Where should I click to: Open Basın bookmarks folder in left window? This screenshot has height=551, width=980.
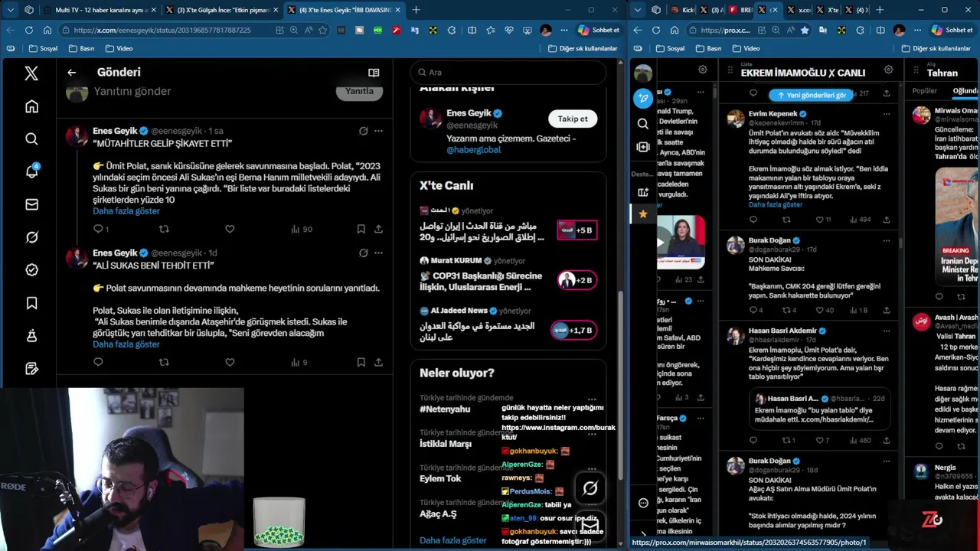click(x=81, y=48)
